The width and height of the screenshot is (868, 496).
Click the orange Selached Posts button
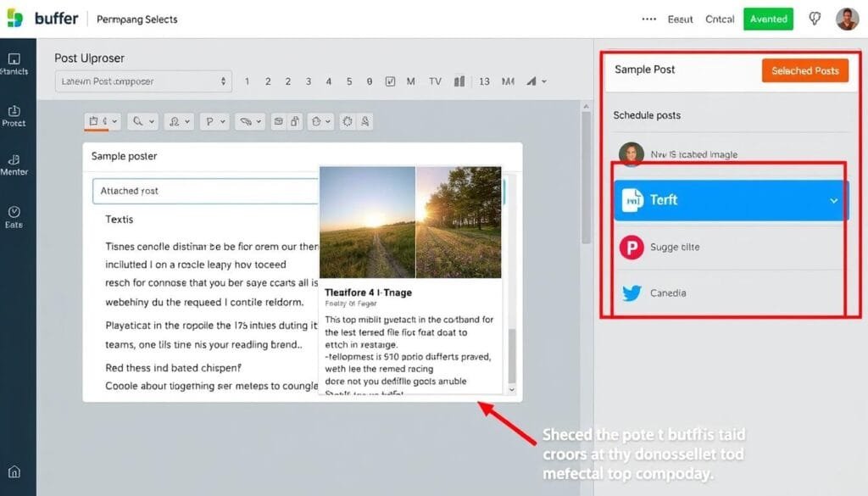(x=804, y=71)
